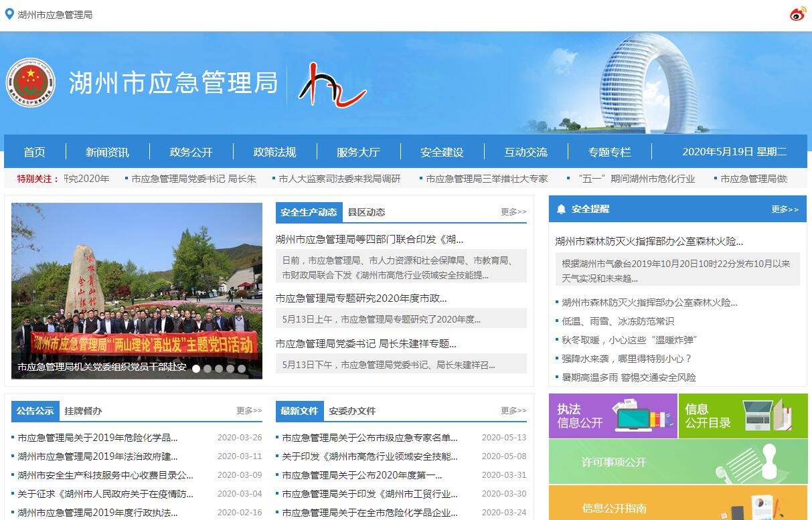Open the 新闻资讯 navigation menu item
Viewport: 812px width, 520px height.
(x=107, y=152)
